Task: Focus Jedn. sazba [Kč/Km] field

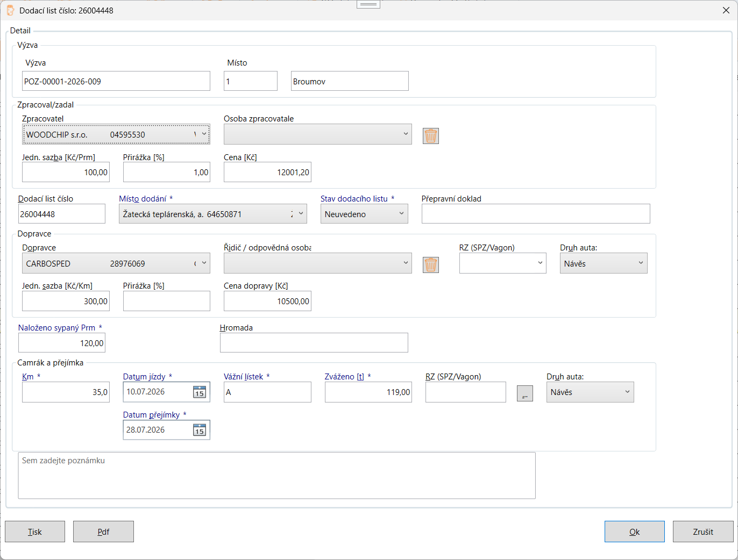Action: [x=66, y=301]
